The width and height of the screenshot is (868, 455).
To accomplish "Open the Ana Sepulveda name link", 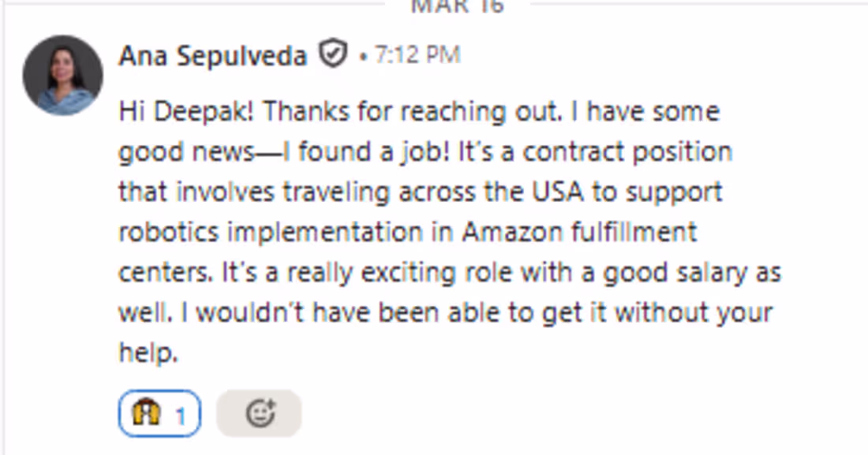I will click(212, 56).
